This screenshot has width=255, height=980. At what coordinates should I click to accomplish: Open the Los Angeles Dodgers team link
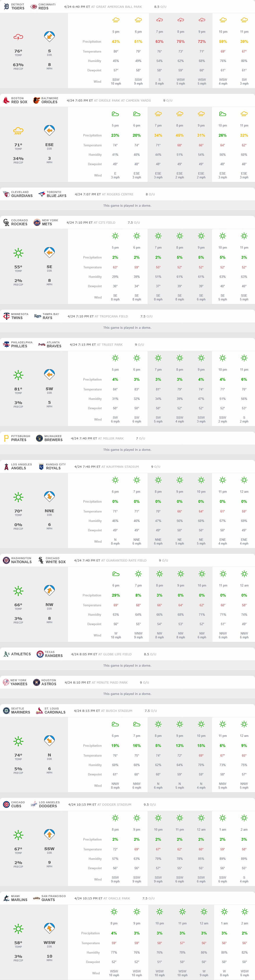pyautogui.click(x=48, y=804)
